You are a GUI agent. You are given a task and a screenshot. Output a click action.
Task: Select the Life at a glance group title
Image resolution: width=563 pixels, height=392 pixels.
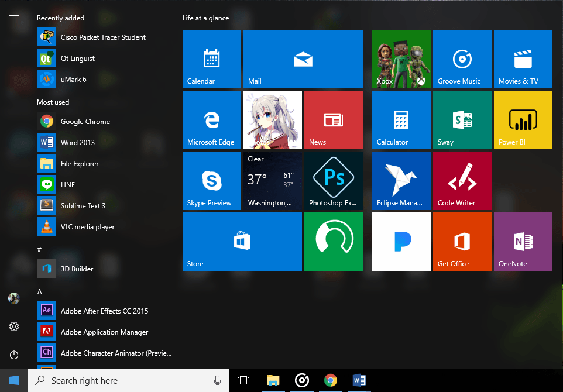tap(206, 18)
